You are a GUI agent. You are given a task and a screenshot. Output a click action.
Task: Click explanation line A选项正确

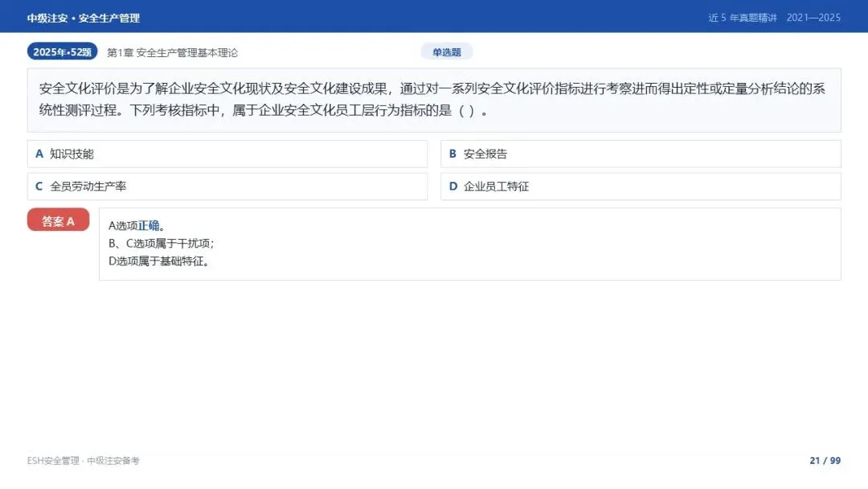137,225
